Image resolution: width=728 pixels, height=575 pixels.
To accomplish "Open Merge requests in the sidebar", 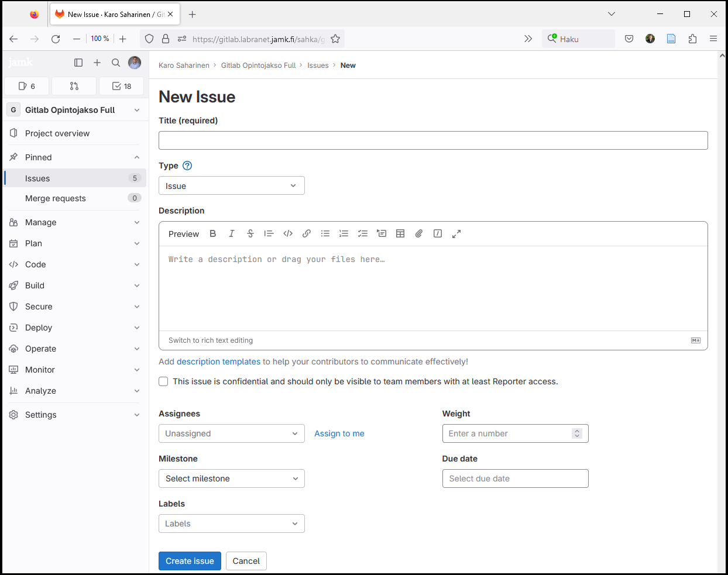I will click(x=56, y=198).
